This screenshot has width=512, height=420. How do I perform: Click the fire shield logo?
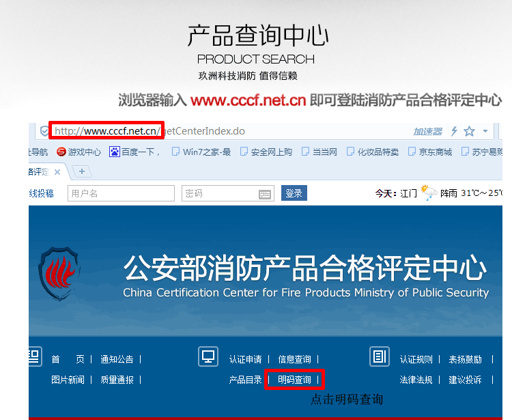[x=59, y=274]
